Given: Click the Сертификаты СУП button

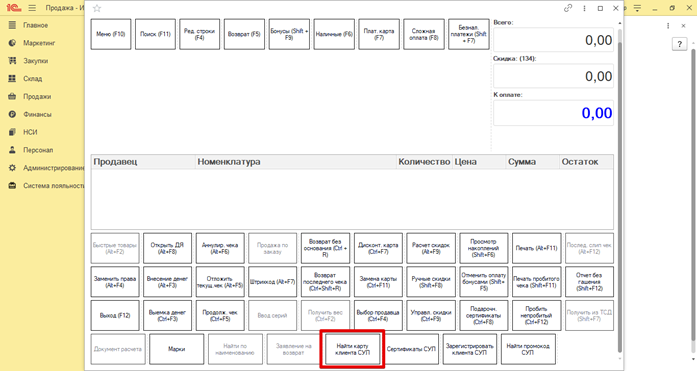Looking at the screenshot, I should pos(411,349).
